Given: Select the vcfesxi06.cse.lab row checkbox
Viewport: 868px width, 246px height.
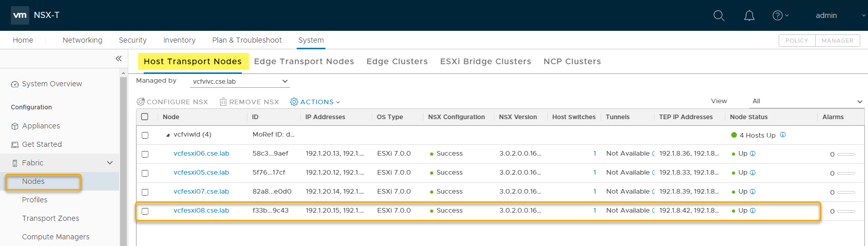Looking at the screenshot, I should pos(145,154).
